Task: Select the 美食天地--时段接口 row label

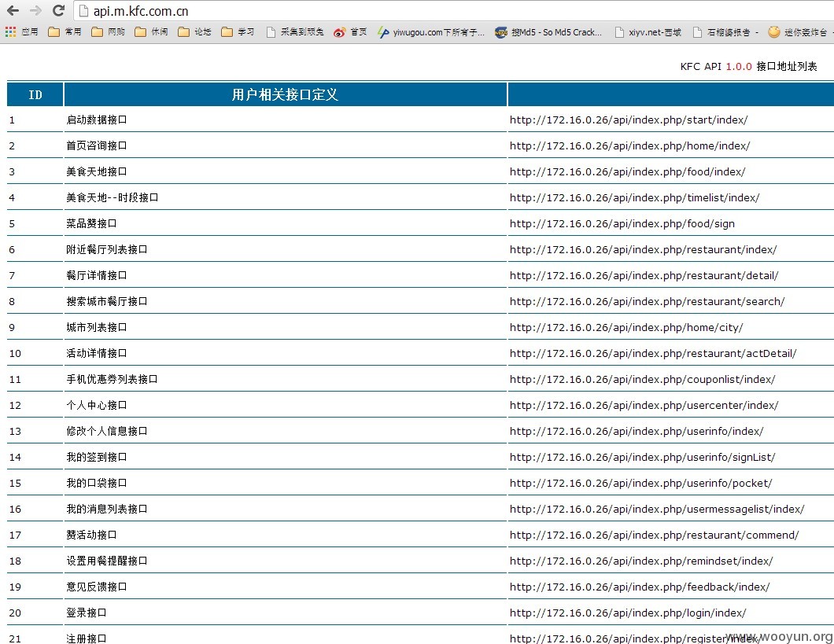Action: [113, 197]
